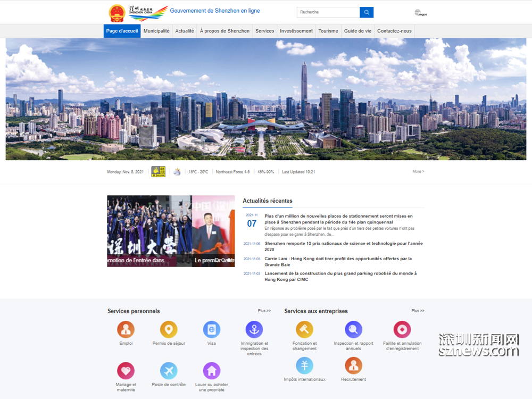
Task: Open the Services menu item
Action: click(x=264, y=31)
